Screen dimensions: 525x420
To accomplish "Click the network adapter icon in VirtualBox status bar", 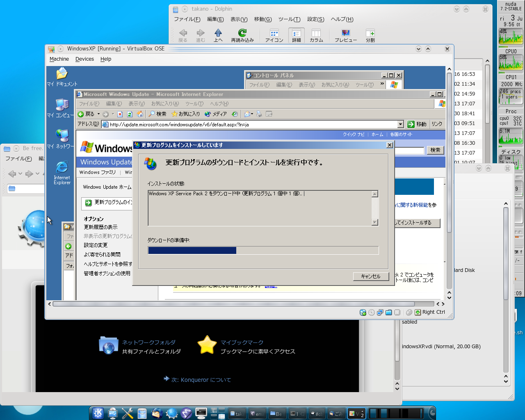I will [x=380, y=313].
